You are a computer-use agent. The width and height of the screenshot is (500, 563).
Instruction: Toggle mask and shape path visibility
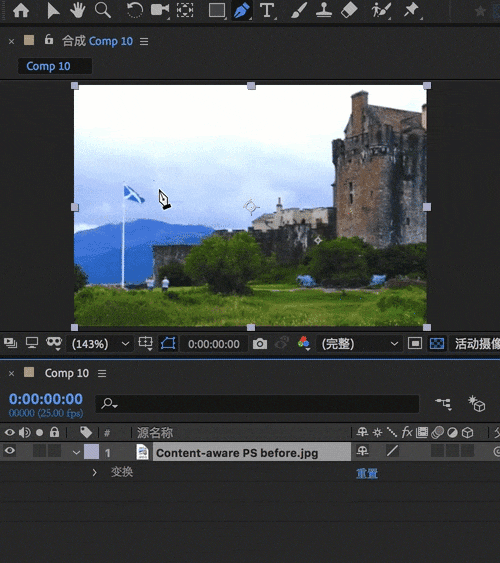pos(168,344)
